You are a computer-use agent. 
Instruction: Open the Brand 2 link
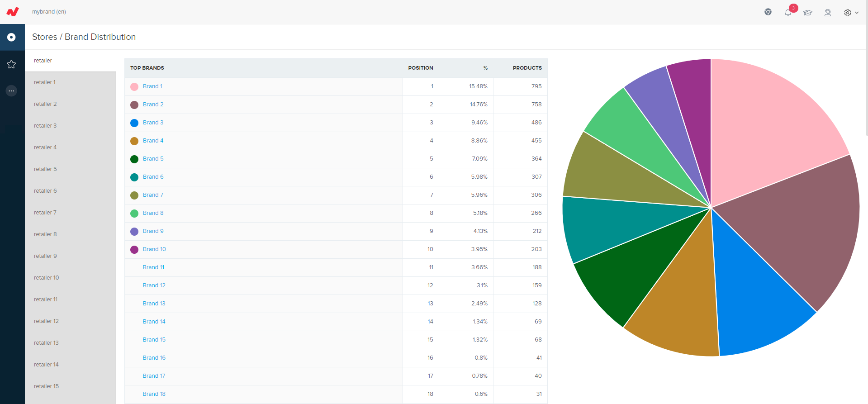153,105
